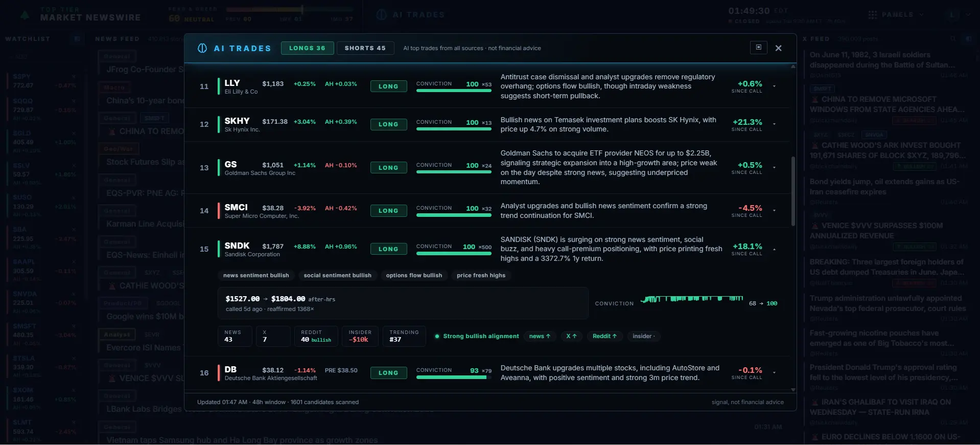Expand the LLY trade row arrow

774,86
